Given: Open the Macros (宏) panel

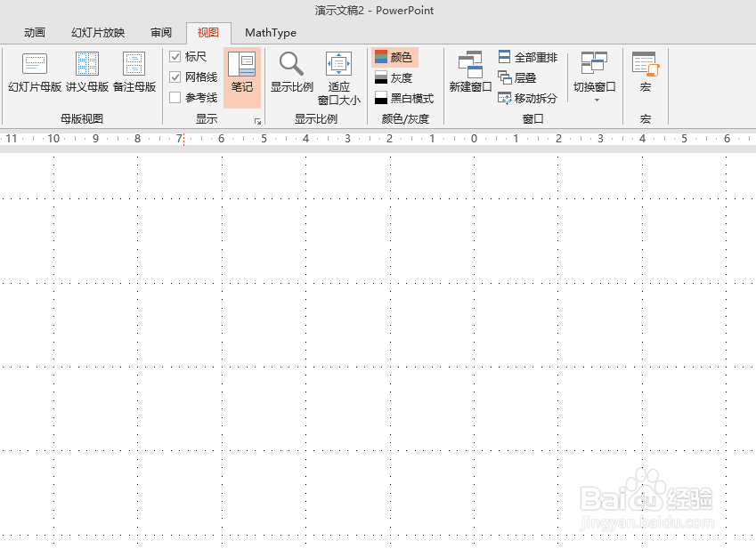Looking at the screenshot, I should [x=646, y=76].
